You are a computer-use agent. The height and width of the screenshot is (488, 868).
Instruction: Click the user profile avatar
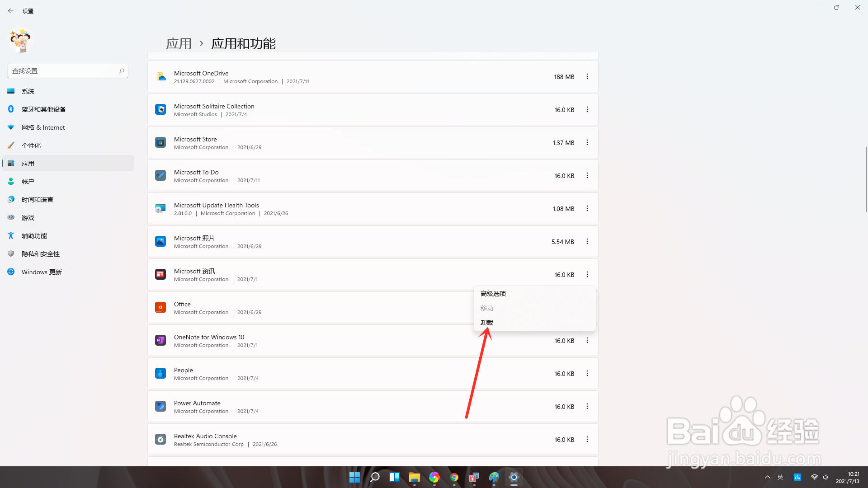coord(21,40)
